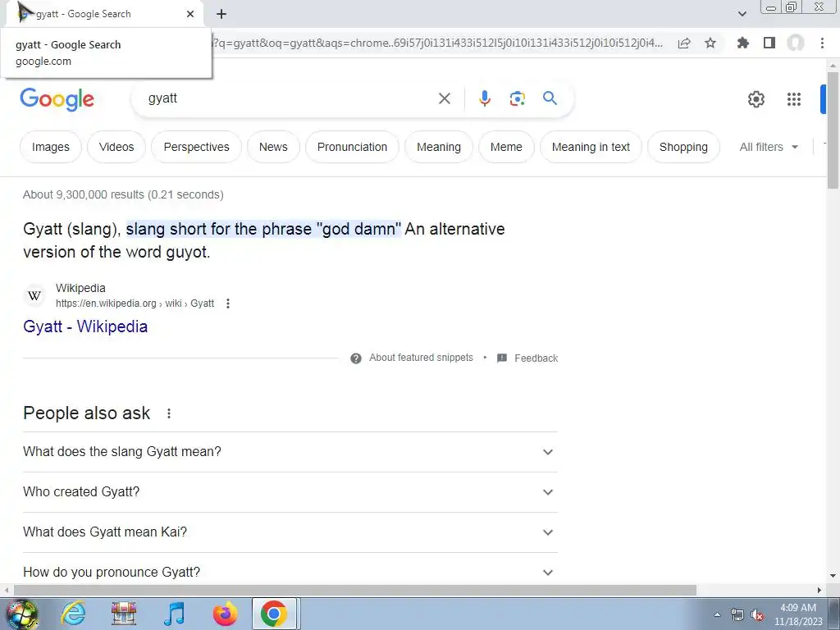Open the tab search dropdown arrow

(742, 14)
